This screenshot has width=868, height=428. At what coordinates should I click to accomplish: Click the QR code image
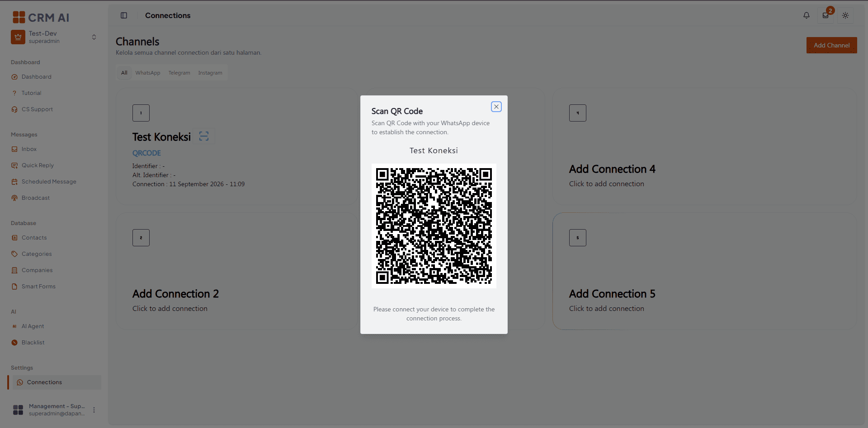click(434, 226)
